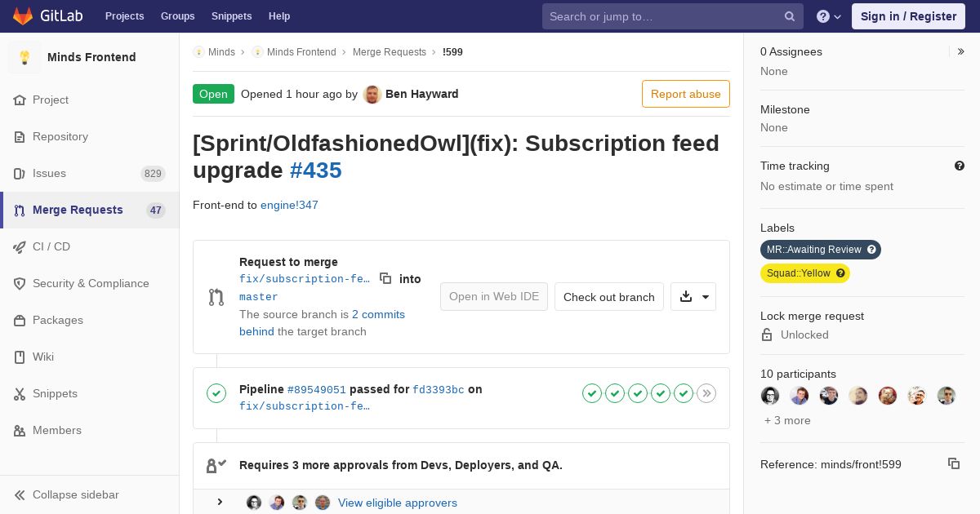
Task: Click the fourth pipeline stage check icon
Action: pyautogui.click(x=661, y=393)
